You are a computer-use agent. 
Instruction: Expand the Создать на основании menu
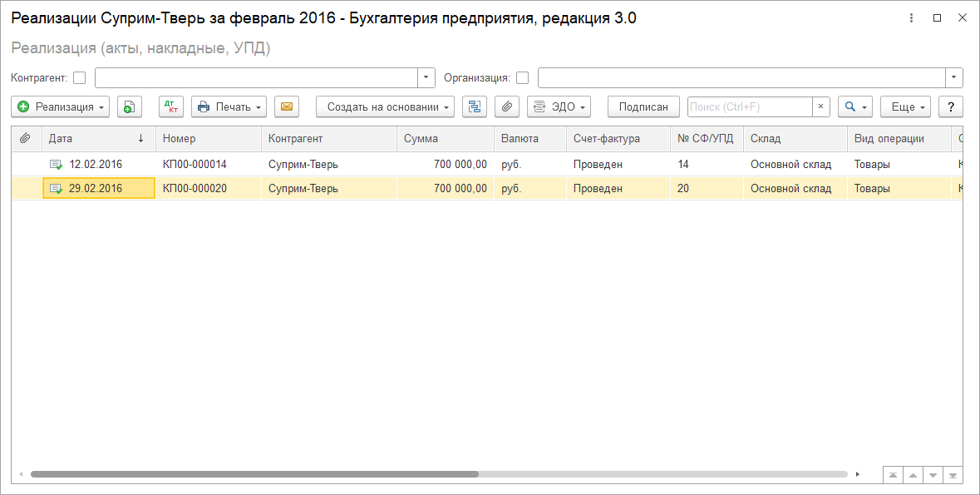(x=385, y=107)
